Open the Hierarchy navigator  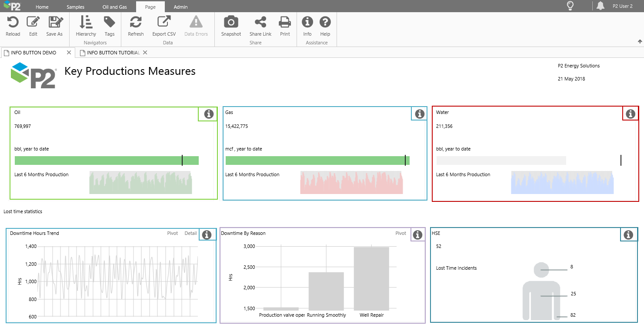coord(86,23)
